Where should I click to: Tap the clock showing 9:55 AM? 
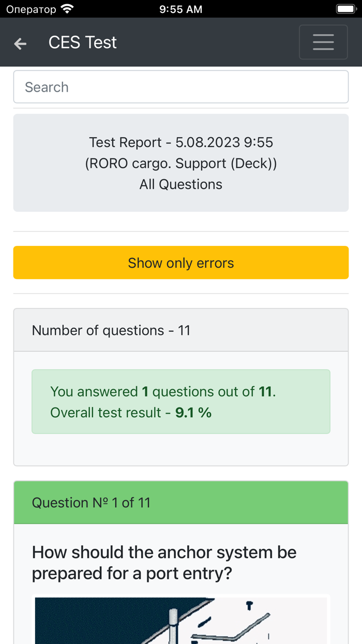tap(180, 8)
